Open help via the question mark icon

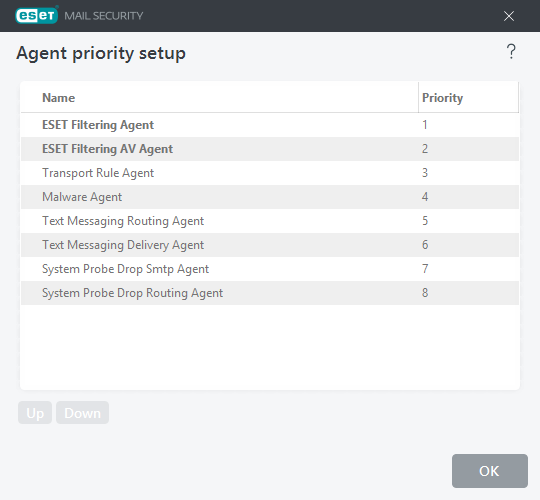(x=511, y=52)
